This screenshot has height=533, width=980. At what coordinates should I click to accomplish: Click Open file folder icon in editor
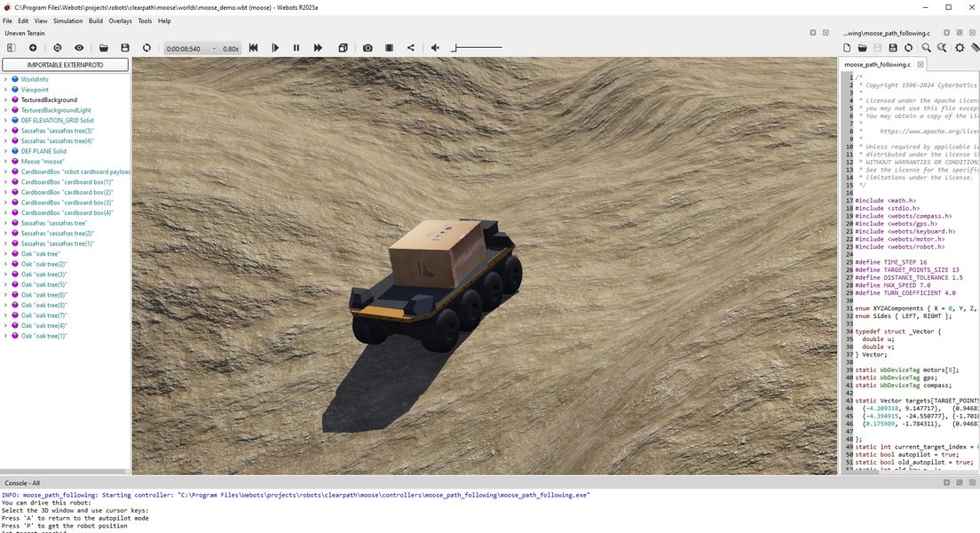pyautogui.click(x=862, y=48)
